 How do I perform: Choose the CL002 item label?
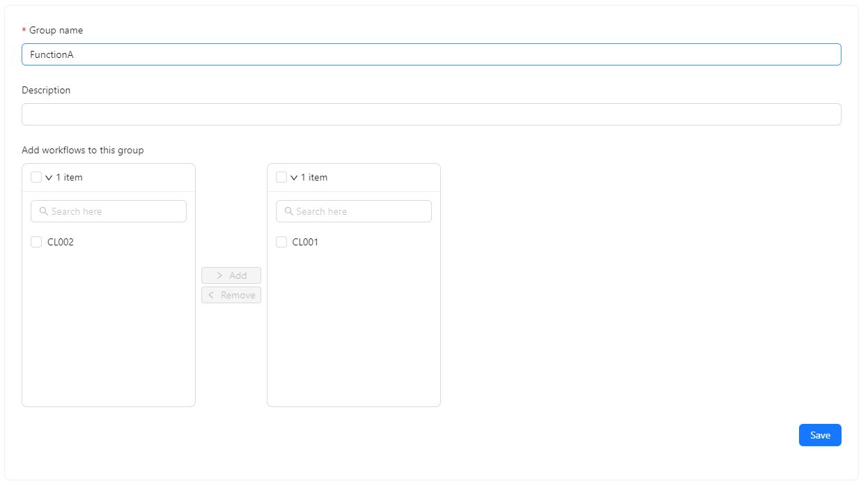point(61,242)
